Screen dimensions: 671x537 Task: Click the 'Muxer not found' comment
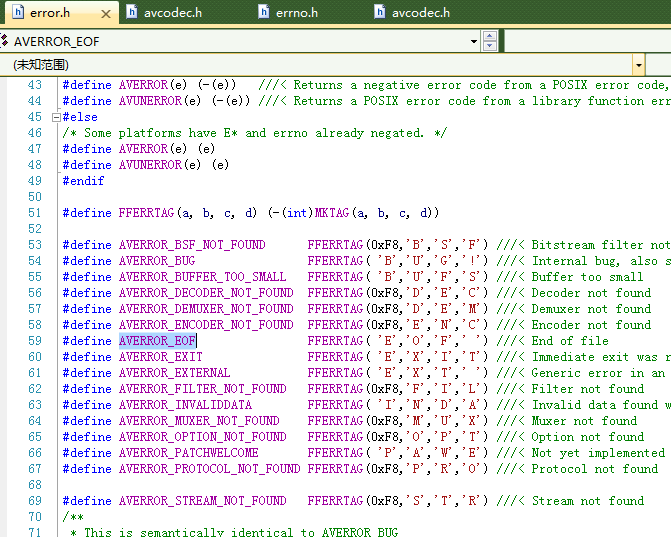pos(584,421)
